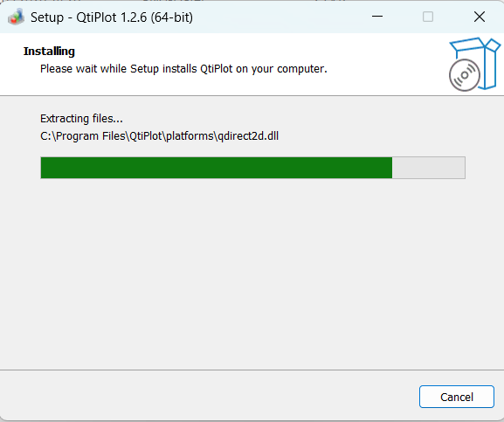Click the QtiPlot setup icon in title bar
504x422 pixels.
click(x=16, y=17)
